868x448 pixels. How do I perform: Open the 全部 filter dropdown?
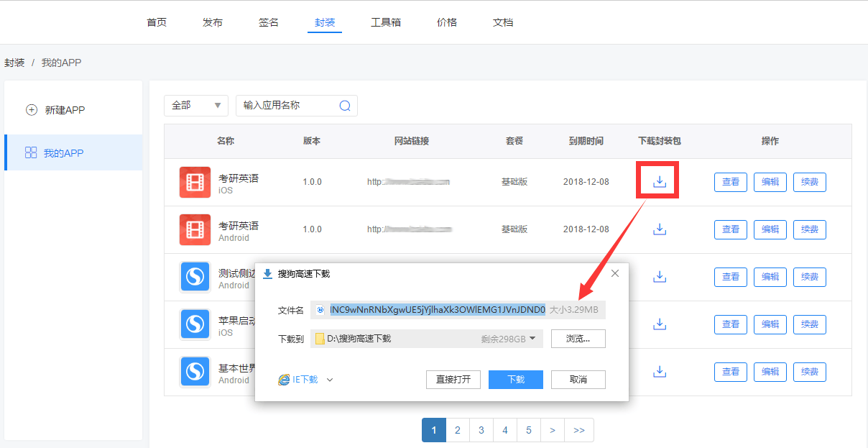click(195, 106)
